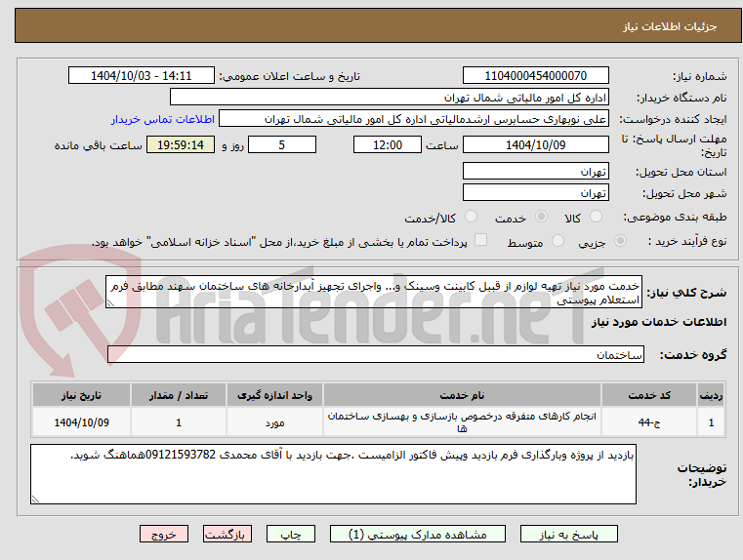Screen dimensions: 743x560
Task: Click the 'پاسخ به نیاز' button
Action: pos(568,534)
